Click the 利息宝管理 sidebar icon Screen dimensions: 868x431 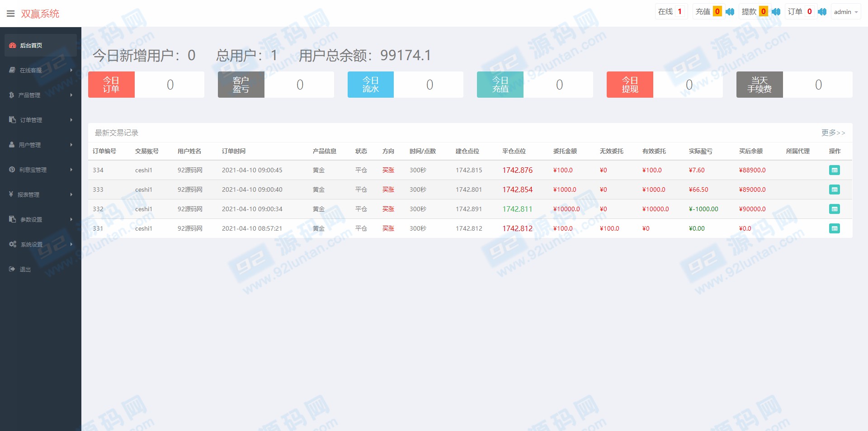click(12, 170)
